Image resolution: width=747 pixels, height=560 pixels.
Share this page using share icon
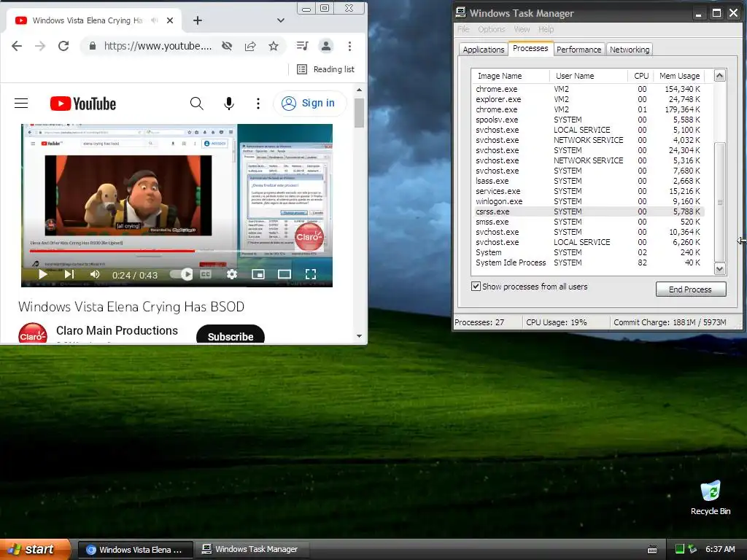(250, 46)
